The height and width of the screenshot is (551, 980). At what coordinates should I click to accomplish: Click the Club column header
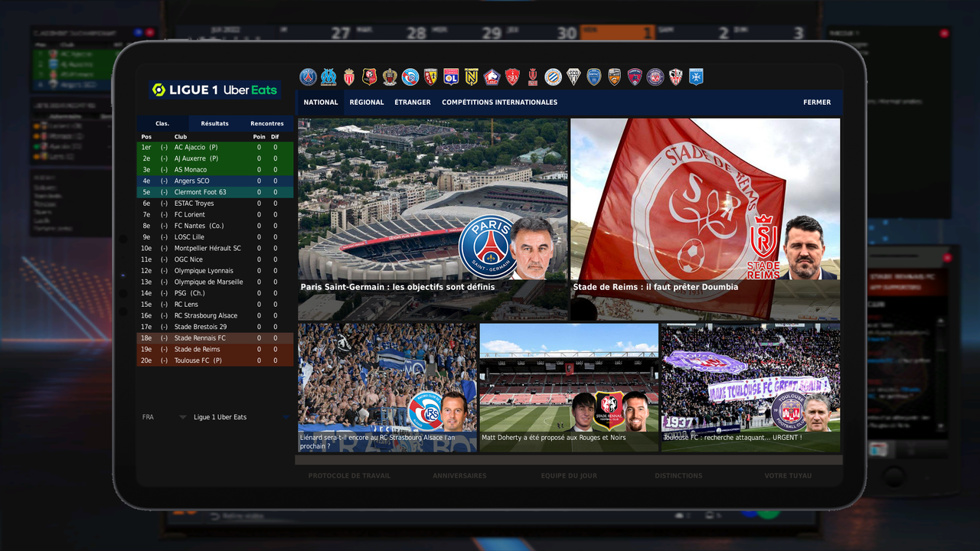click(x=181, y=137)
